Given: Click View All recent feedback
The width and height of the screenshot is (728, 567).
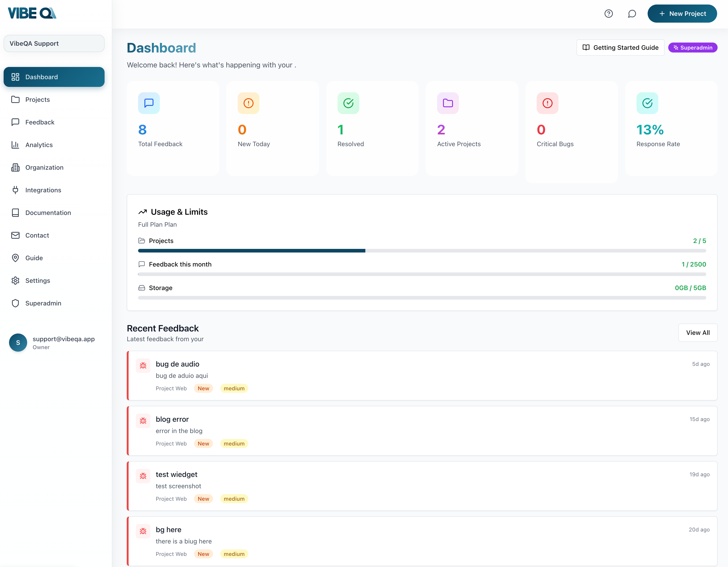Looking at the screenshot, I should [x=698, y=332].
